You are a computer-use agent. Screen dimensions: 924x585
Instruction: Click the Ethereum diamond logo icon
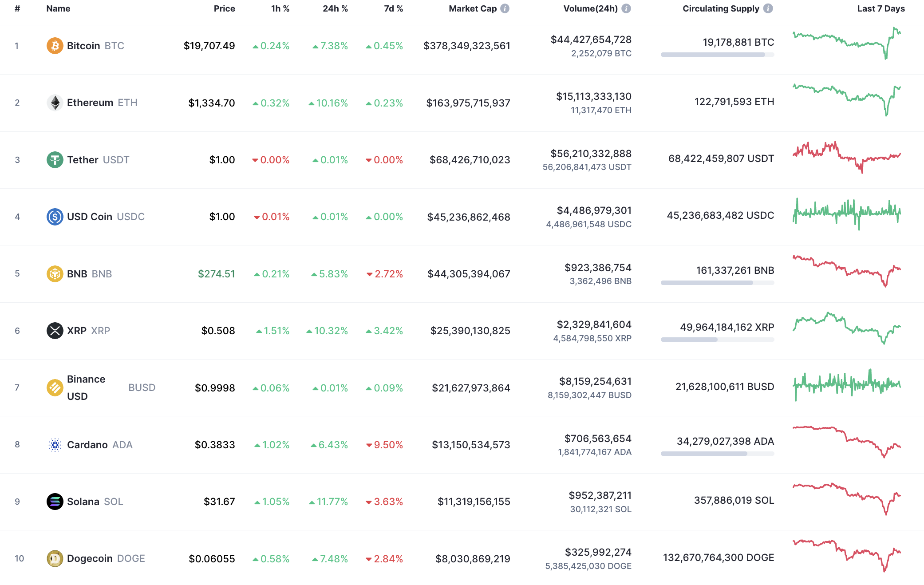(55, 103)
